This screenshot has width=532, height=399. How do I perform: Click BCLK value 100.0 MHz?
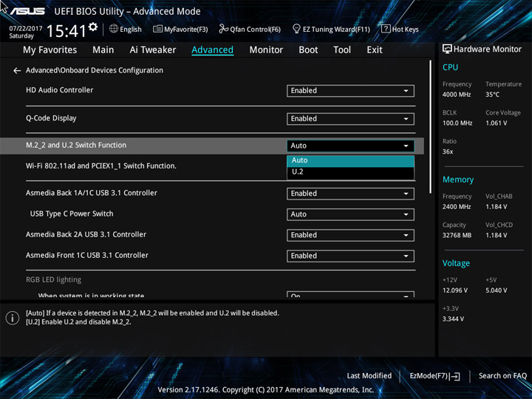457,123
